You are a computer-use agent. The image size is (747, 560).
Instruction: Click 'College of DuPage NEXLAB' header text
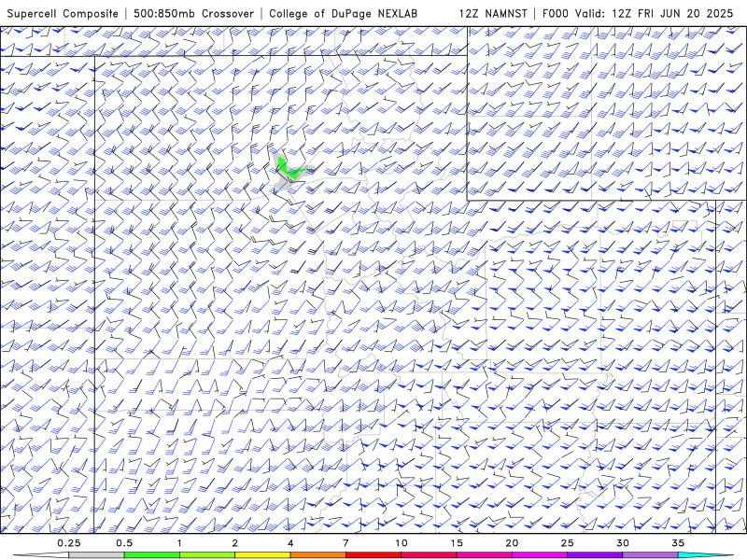(343, 13)
